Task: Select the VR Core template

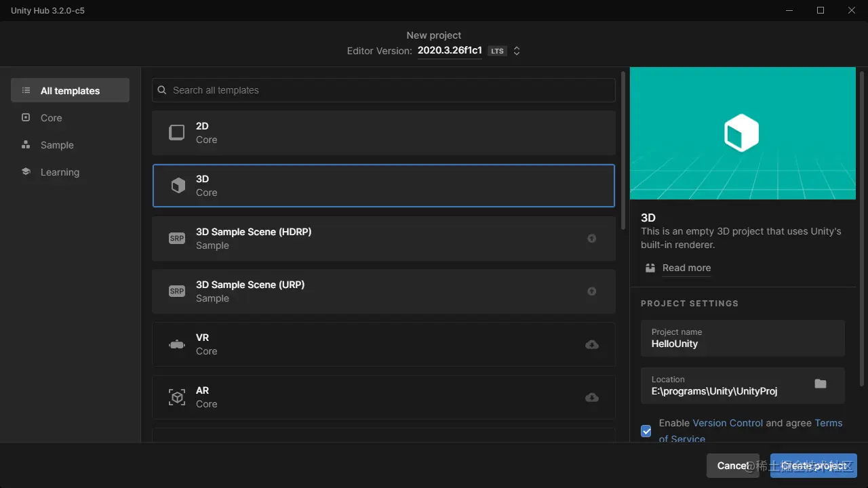Action: 384,344
